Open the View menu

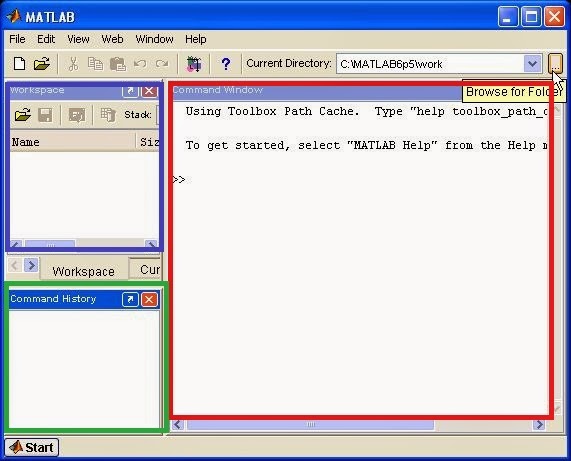(78, 39)
